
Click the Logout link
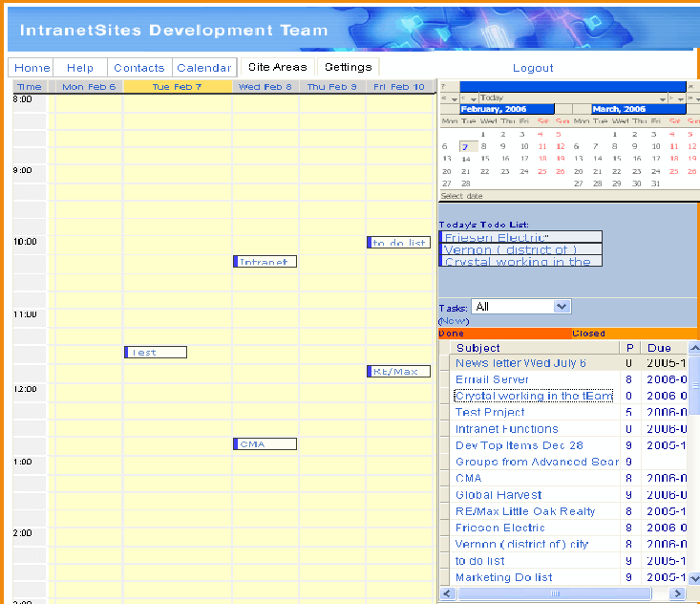533,68
